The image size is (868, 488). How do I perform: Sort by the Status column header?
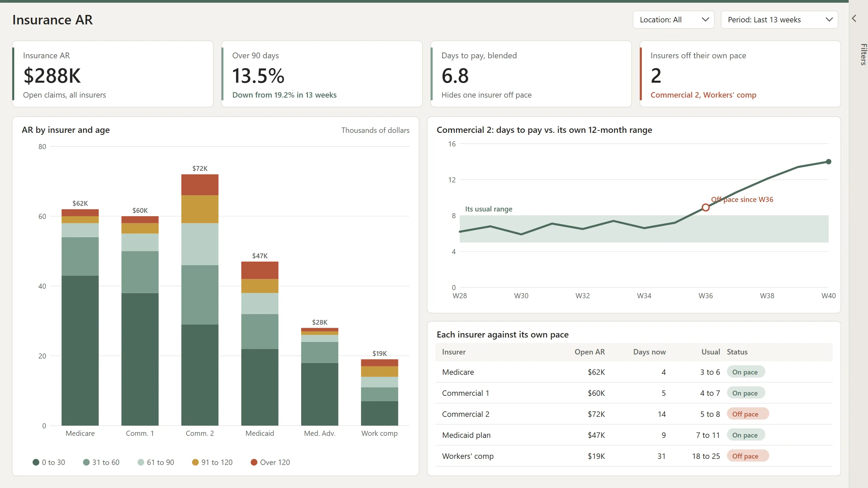[x=737, y=352]
